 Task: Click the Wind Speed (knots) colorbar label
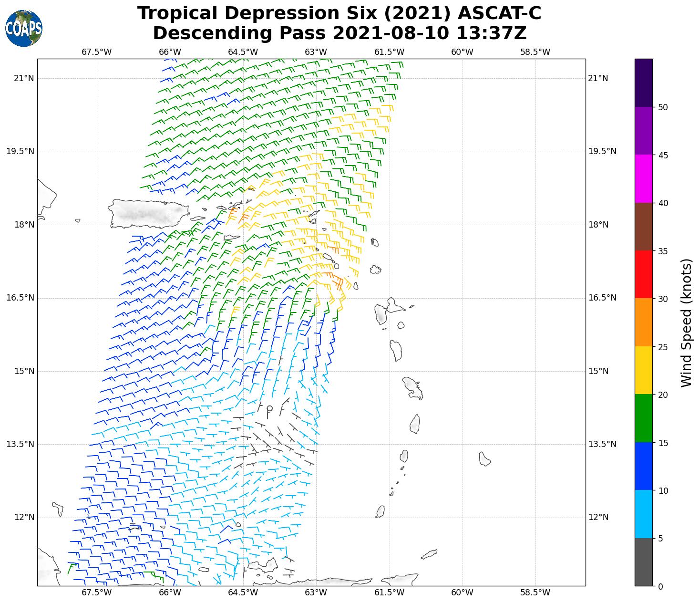point(686,322)
